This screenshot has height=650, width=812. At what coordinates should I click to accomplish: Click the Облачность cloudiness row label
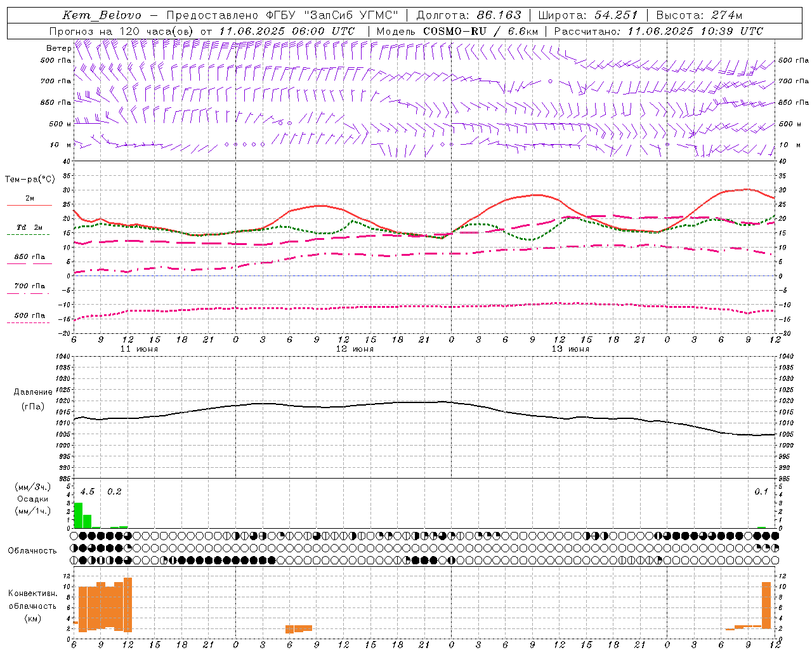tap(32, 551)
